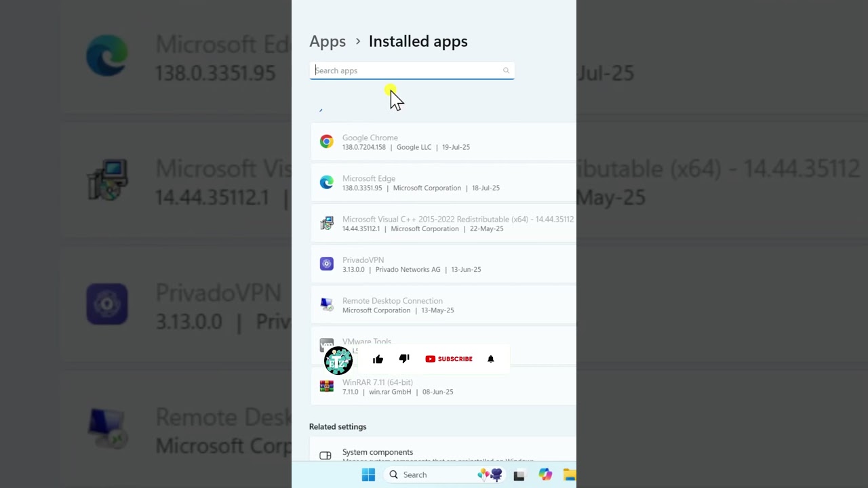Click Visual C++ install date 22-May-25
868x488 pixels.
click(x=487, y=228)
